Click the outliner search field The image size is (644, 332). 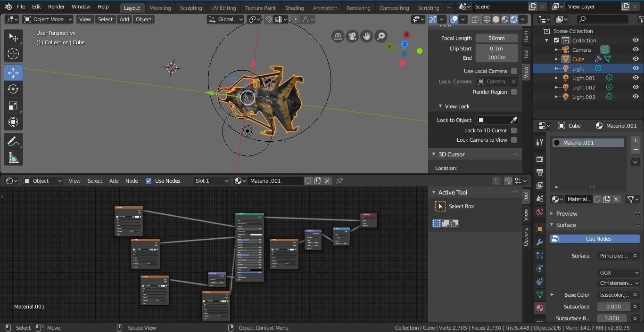tap(603, 19)
